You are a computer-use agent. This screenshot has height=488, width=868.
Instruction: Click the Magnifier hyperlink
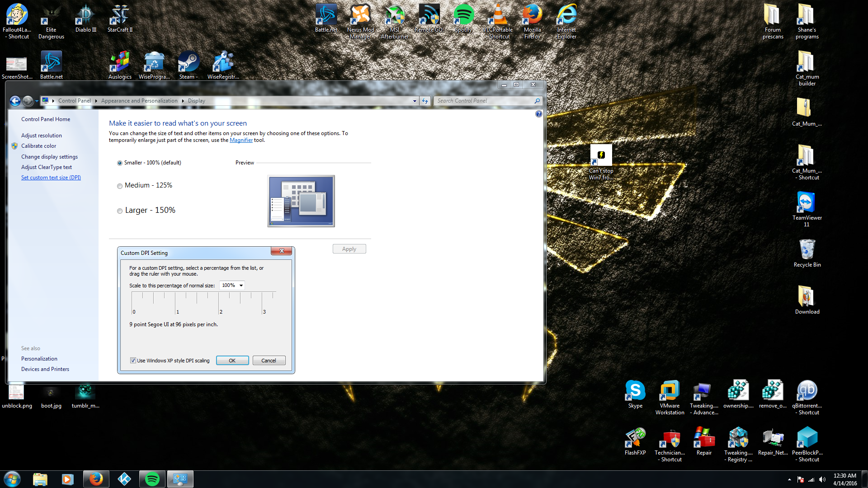tap(241, 140)
